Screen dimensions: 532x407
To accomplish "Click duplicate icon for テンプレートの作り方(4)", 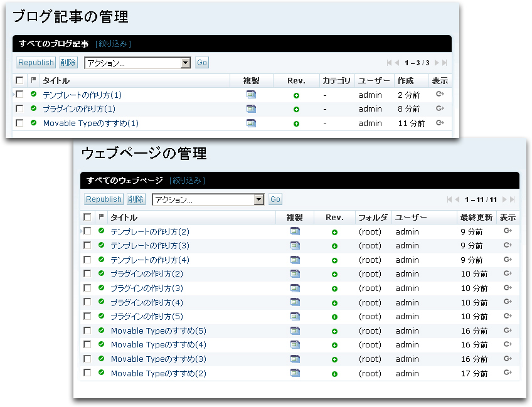I will click(x=295, y=260).
